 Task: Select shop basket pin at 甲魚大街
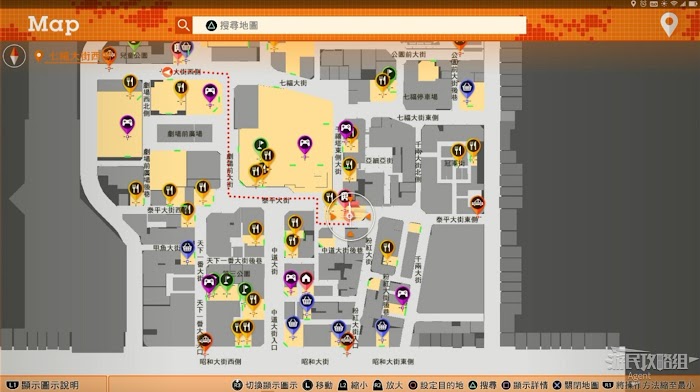(x=187, y=249)
